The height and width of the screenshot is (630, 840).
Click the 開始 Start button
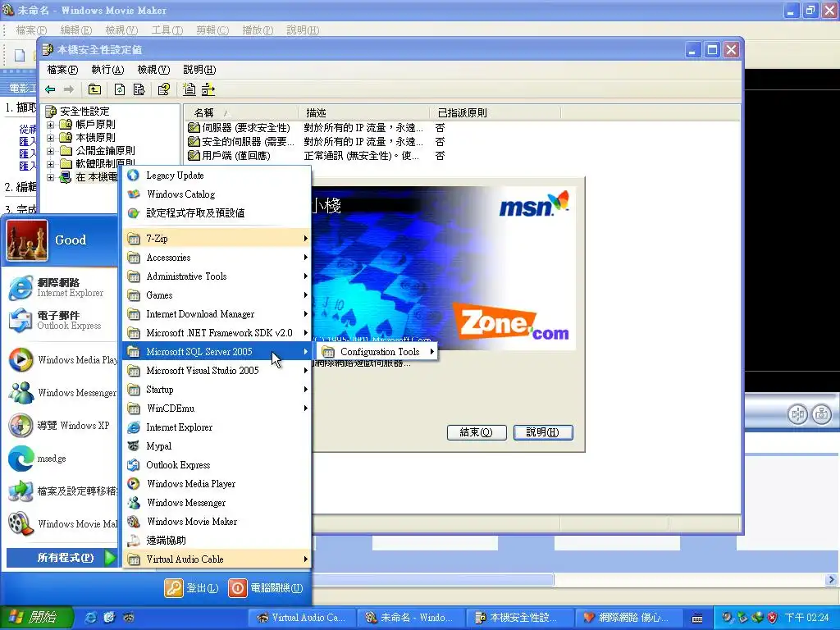[35, 617]
